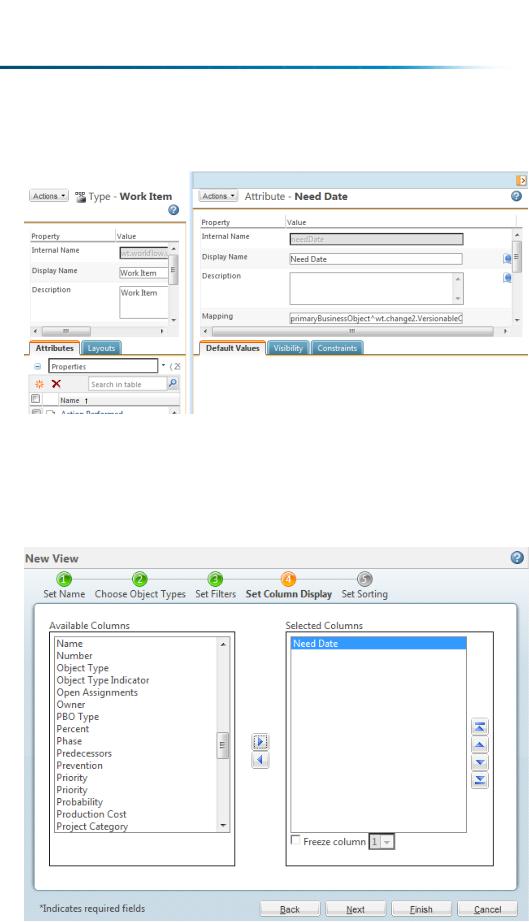Select Number in Available Columns
The image size is (529, 922).
coord(74,656)
